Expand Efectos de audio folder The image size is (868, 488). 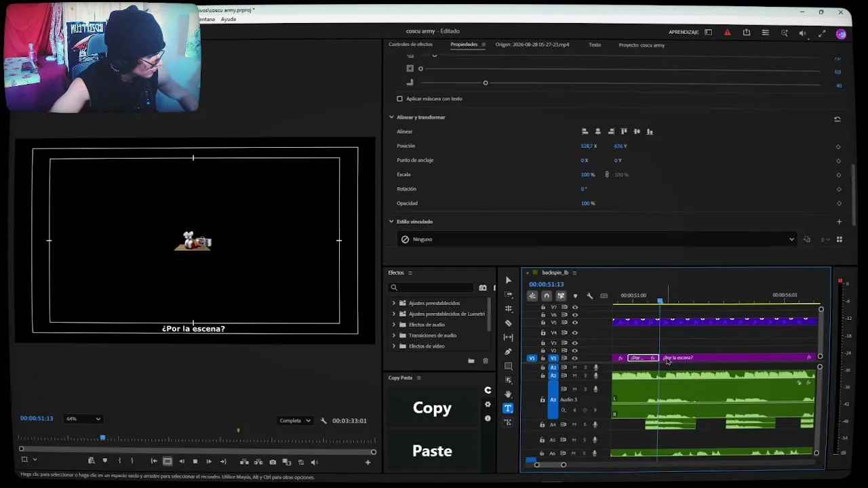pyautogui.click(x=394, y=325)
